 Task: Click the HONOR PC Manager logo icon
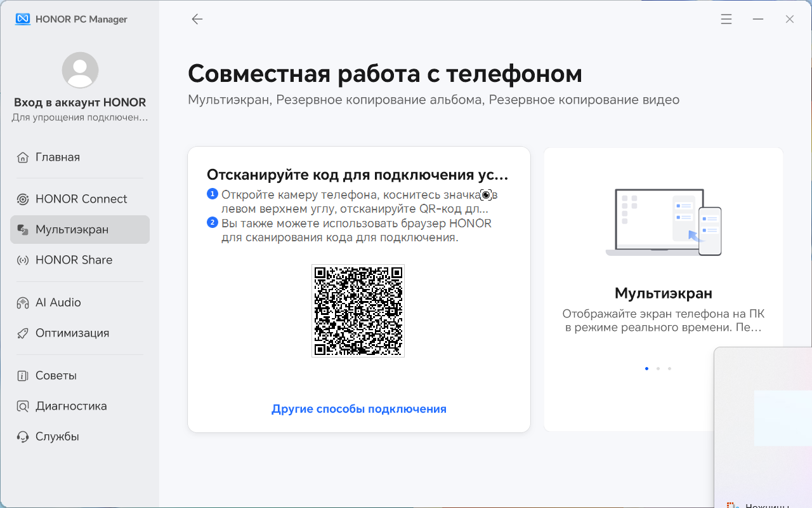pos(23,19)
